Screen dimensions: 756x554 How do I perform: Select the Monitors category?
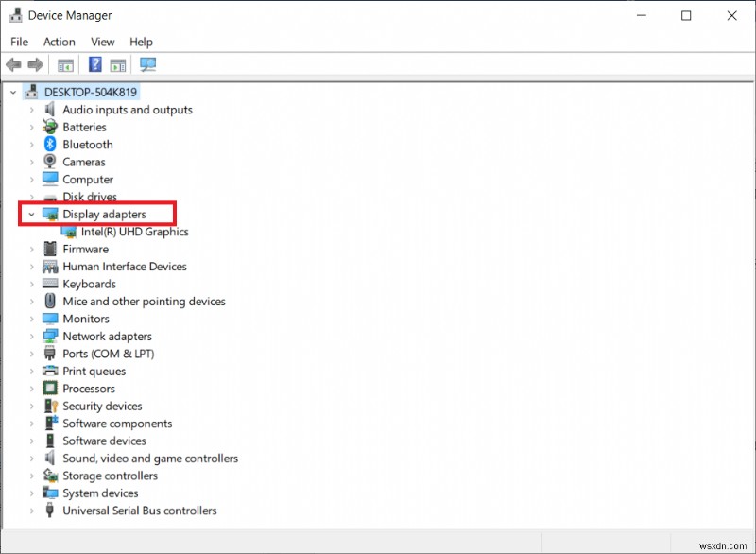83,319
